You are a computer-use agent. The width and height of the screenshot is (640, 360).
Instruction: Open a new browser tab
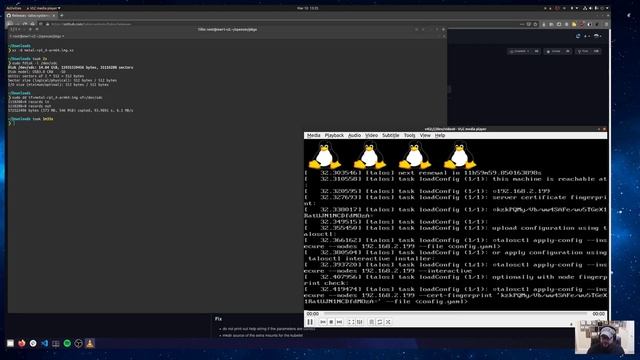point(62,16)
